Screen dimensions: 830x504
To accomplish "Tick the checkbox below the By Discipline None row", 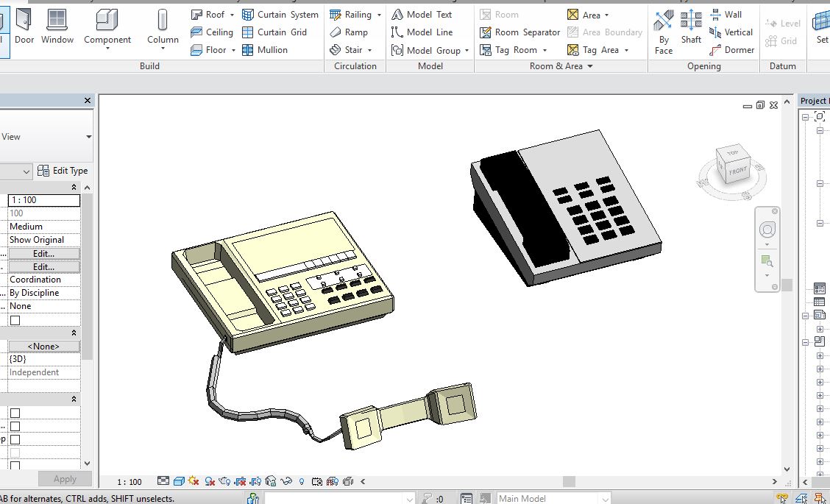I will tap(15, 320).
